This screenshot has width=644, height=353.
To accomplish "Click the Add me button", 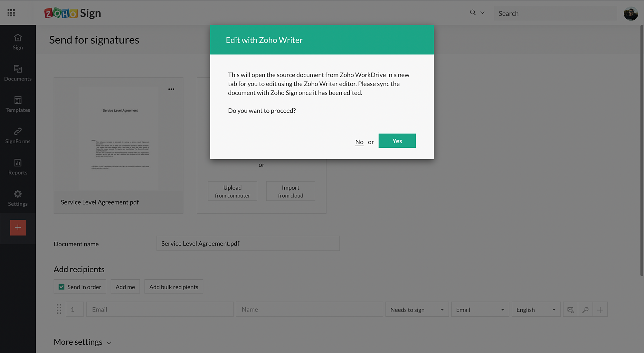I will pyautogui.click(x=125, y=287).
